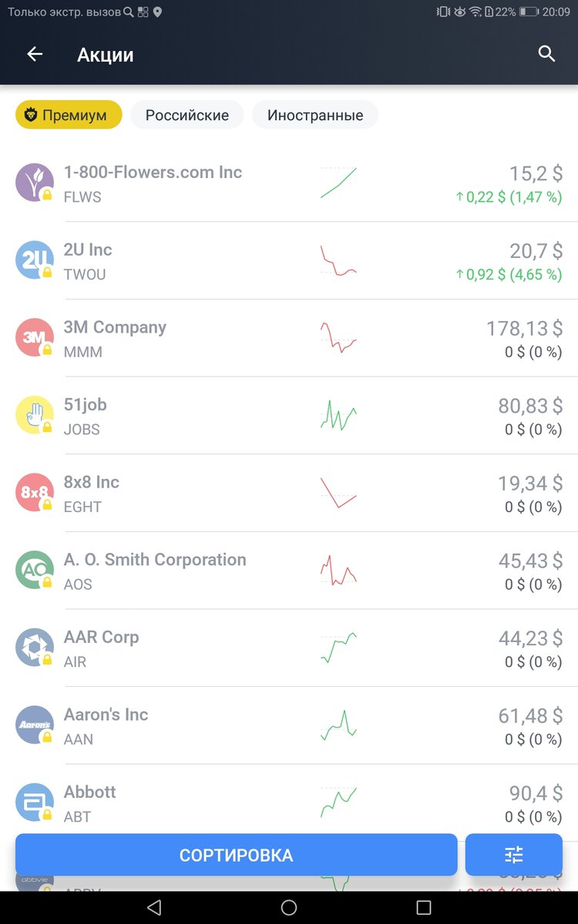
Task: Tap the 8x8 Inc logo
Action: (x=35, y=492)
